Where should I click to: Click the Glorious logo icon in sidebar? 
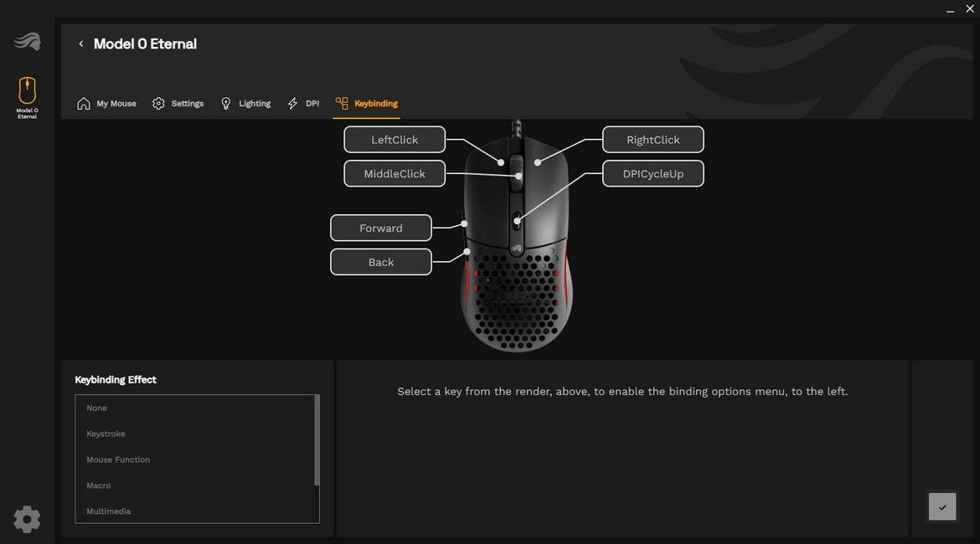pyautogui.click(x=28, y=41)
